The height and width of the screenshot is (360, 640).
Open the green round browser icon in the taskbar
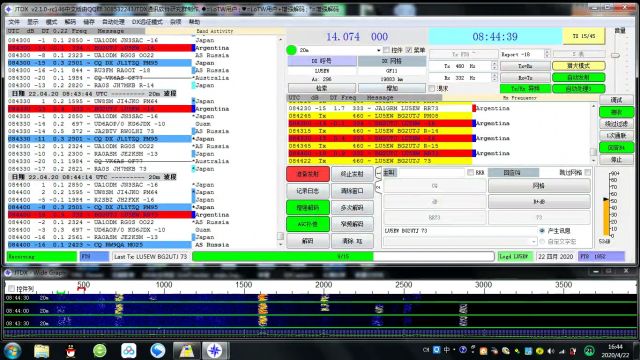pos(100,351)
